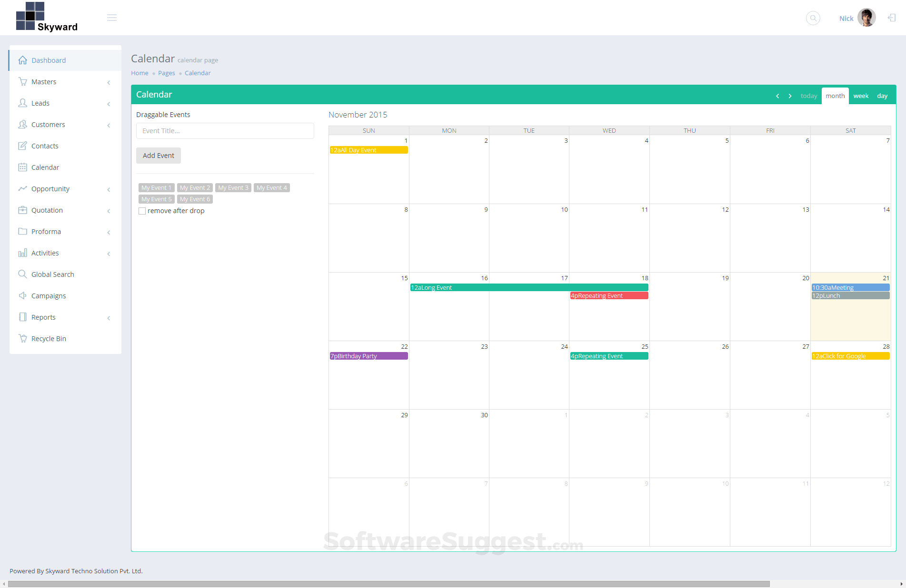Click the Quotation briefcase icon

click(x=22, y=210)
